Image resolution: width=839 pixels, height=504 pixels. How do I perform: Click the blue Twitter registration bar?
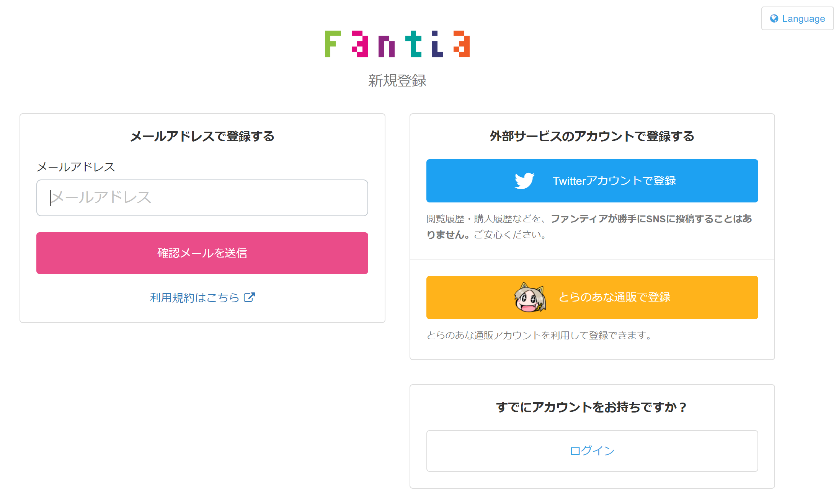coord(592,181)
